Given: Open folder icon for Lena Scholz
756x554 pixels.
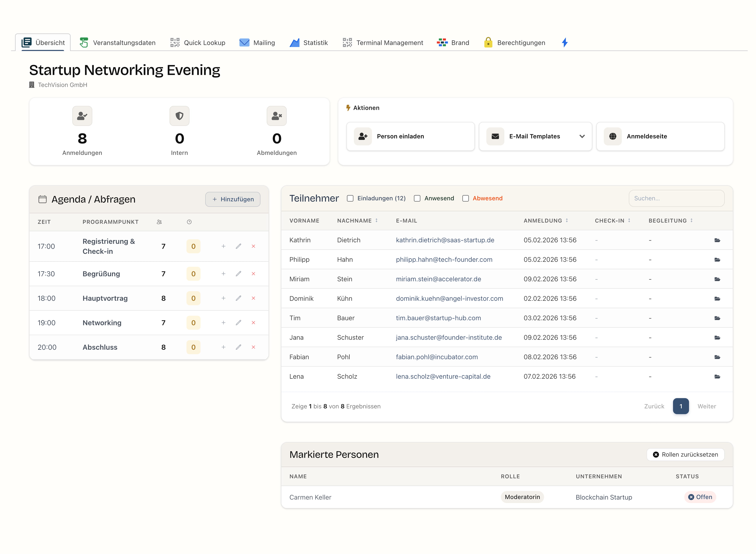Looking at the screenshot, I should click(x=717, y=376).
